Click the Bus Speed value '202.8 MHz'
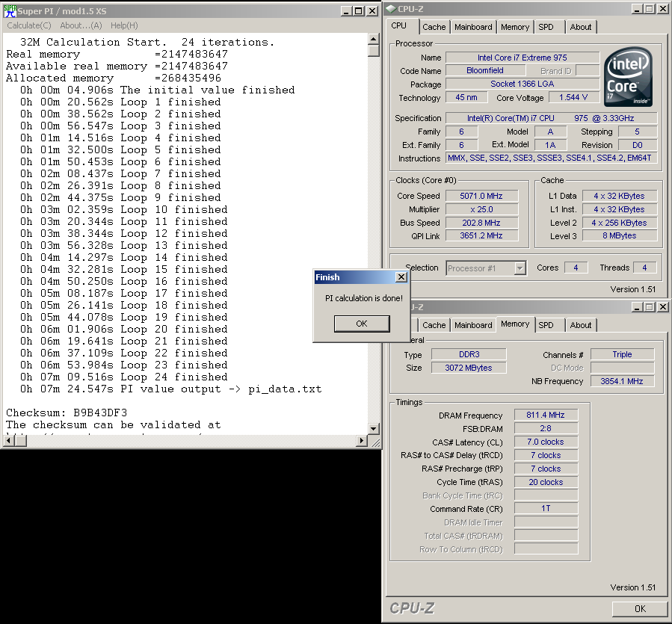Image resolution: width=672 pixels, height=624 pixels. (481, 223)
